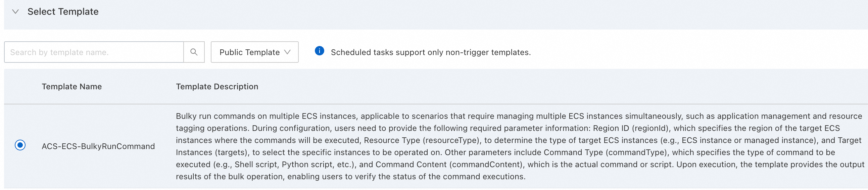Click the Template Name column header
This screenshot has height=190, width=868.
pyautogui.click(x=71, y=87)
